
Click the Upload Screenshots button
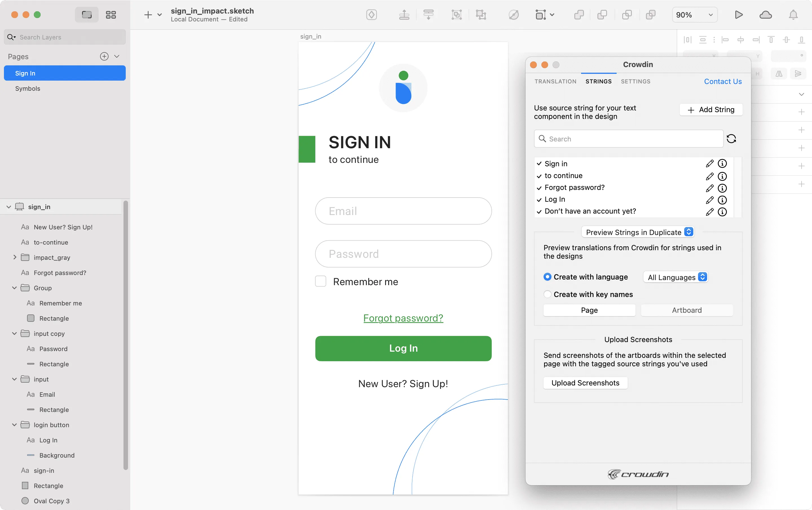[585, 383]
